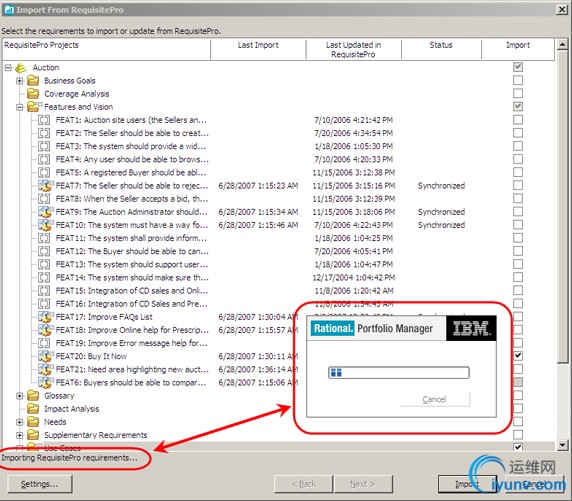
Task: Click the FEAT19 requirement bracket icon
Action: pyautogui.click(x=44, y=343)
